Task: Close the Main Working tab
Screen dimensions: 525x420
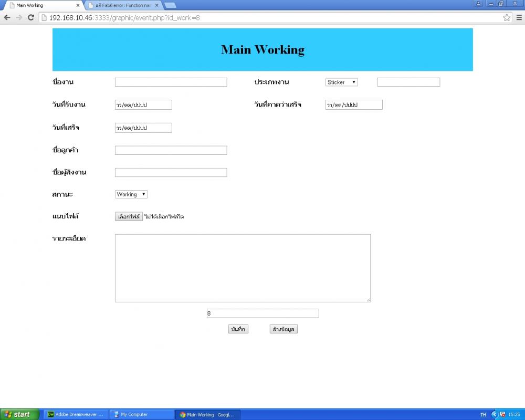Action: [78, 5]
